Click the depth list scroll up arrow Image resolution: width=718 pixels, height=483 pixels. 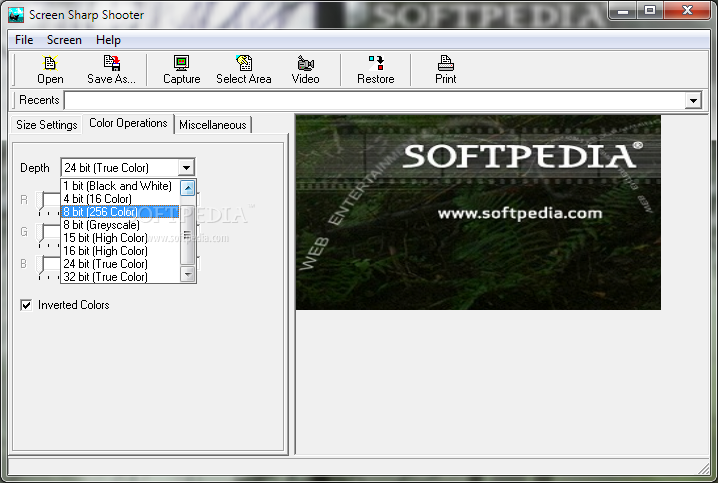[x=188, y=188]
